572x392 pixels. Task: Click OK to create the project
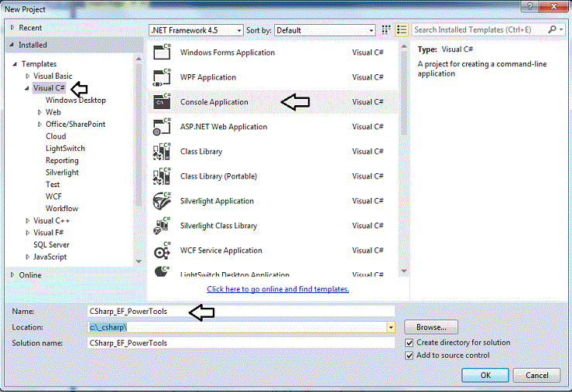click(485, 375)
